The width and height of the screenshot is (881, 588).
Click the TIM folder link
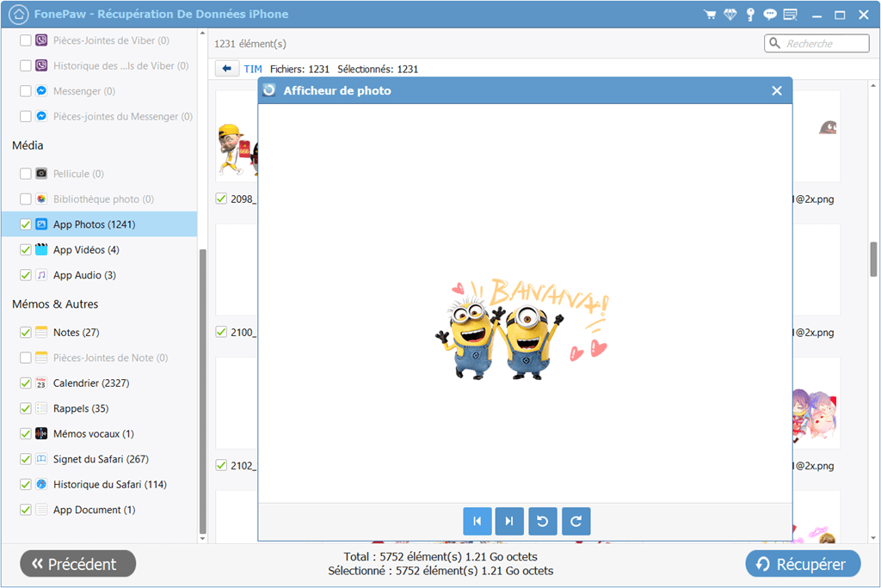tap(253, 69)
